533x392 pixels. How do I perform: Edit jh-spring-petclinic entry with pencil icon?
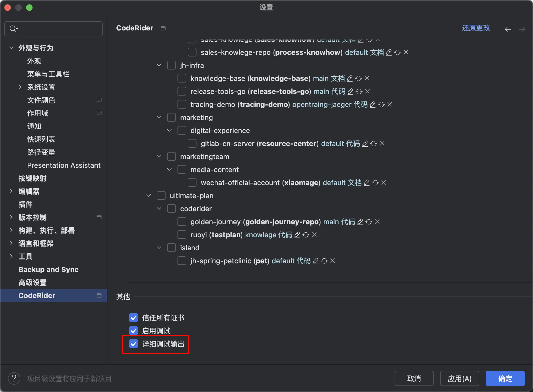[316, 261]
